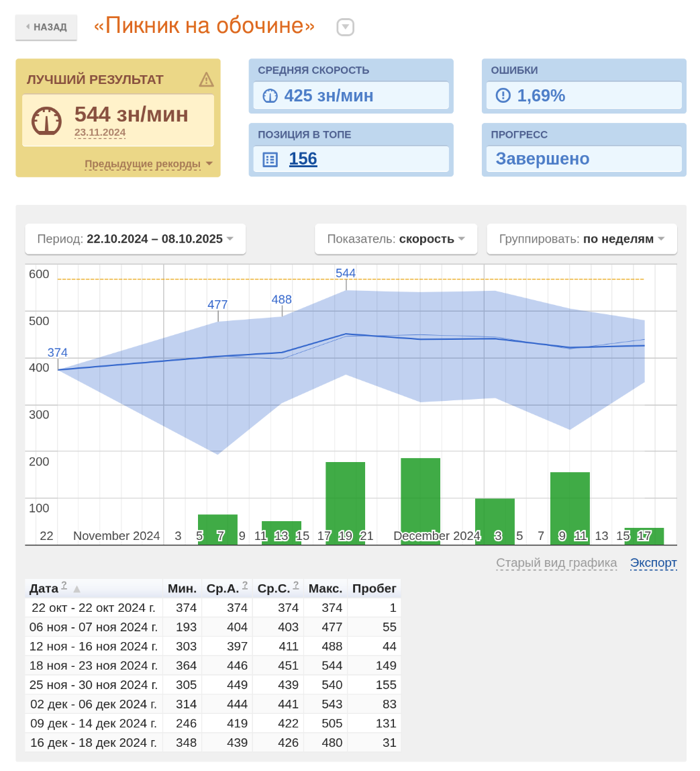Expand Предыдущие рекорды list

(148, 164)
